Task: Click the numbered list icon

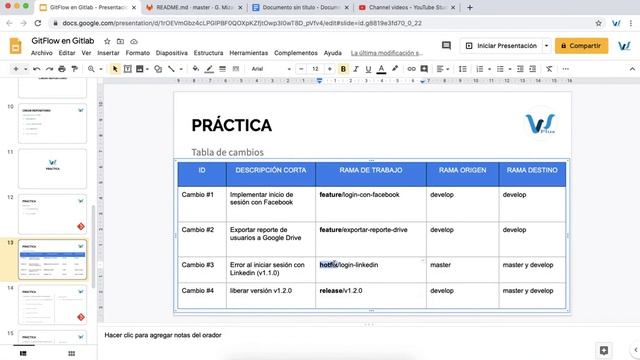Action: (x=480, y=69)
